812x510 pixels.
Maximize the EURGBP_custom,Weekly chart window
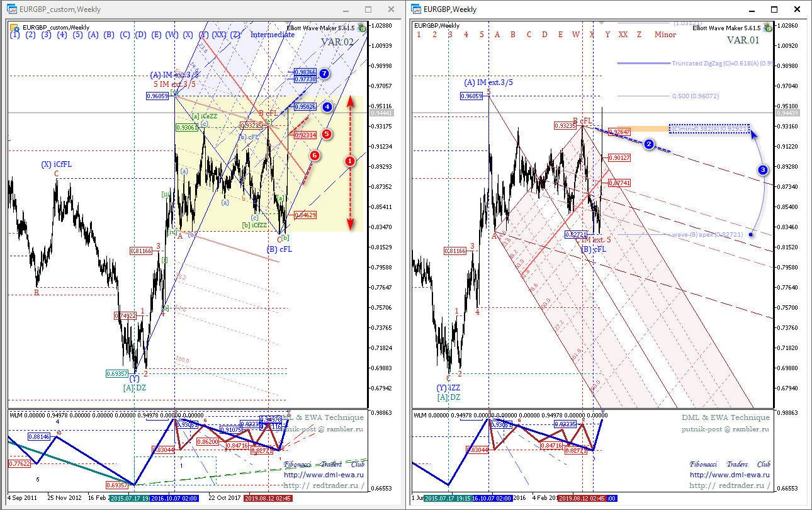[368, 9]
